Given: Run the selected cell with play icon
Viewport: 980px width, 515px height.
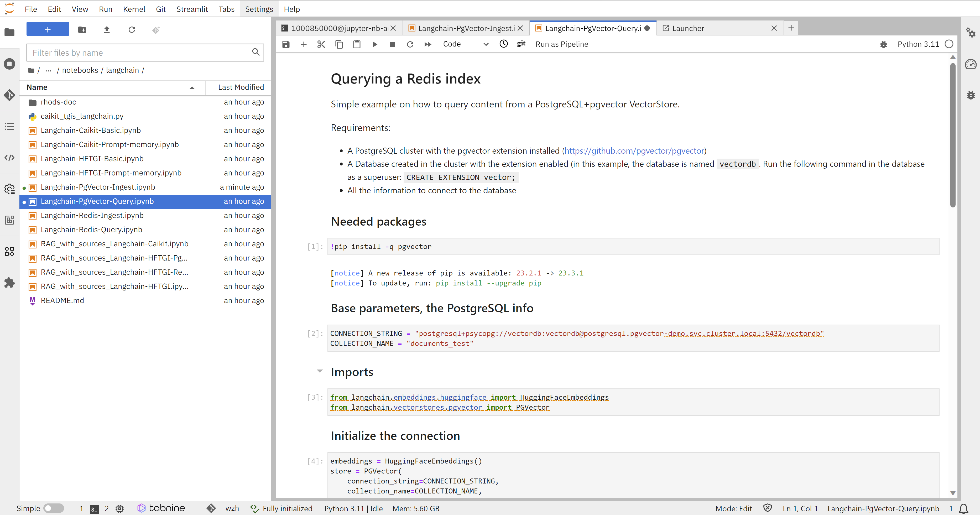Looking at the screenshot, I should pyautogui.click(x=375, y=44).
